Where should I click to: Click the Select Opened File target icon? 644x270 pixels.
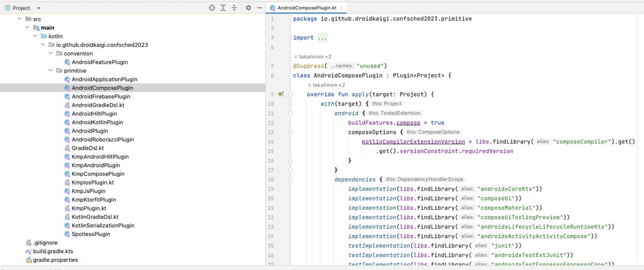[x=212, y=8]
